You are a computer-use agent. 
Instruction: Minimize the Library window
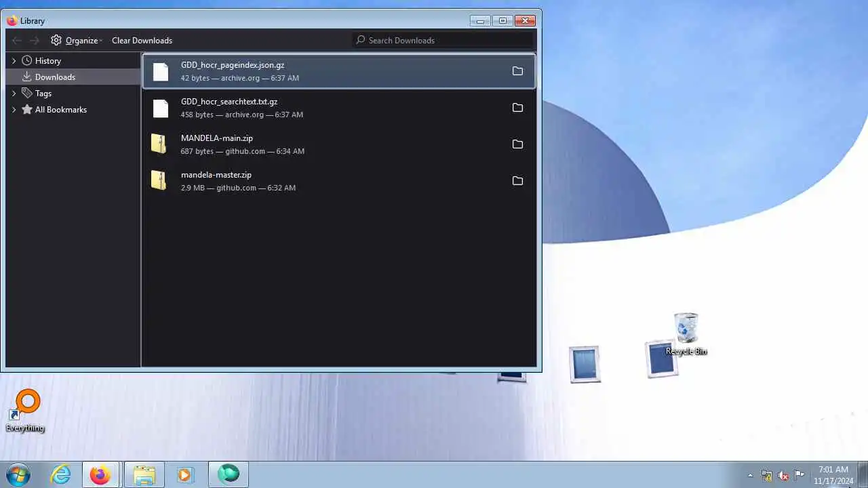pos(480,20)
